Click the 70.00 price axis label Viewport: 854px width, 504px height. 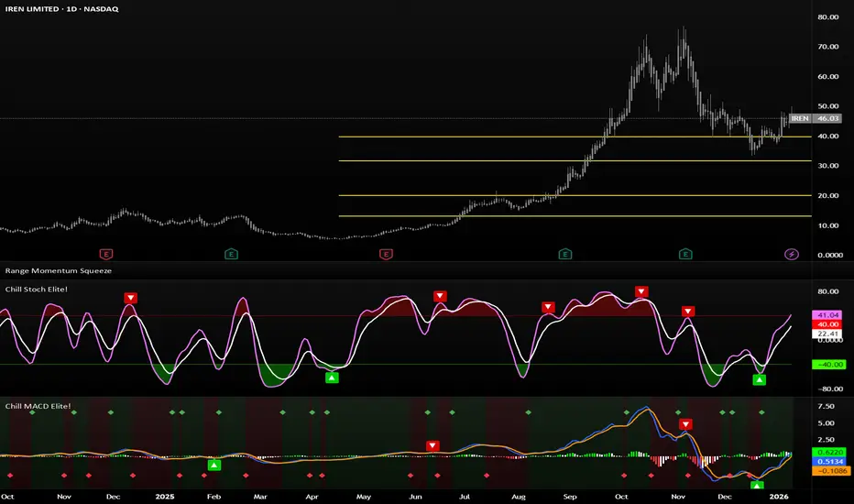click(827, 47)
